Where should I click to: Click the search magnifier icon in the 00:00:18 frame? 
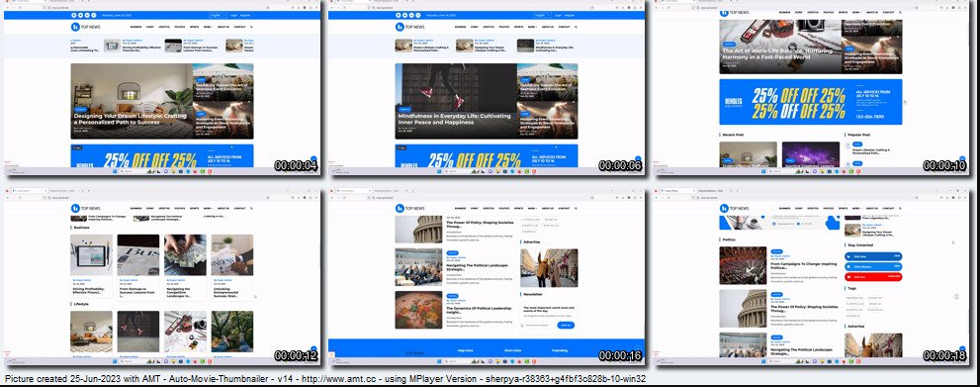coord(900,208)
